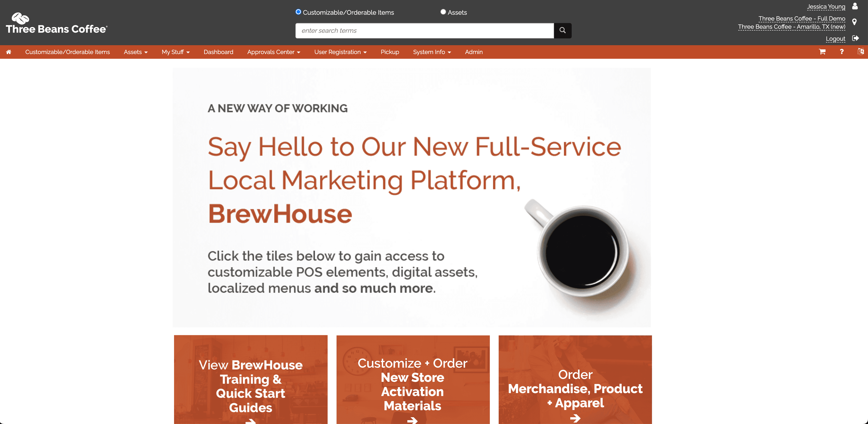Select the Assets radio button

coord(443,12)
